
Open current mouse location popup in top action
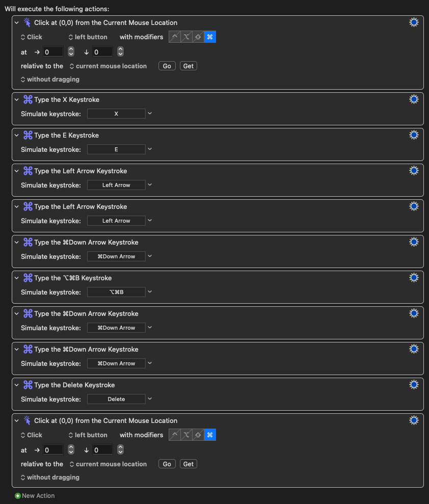point(108,66)
